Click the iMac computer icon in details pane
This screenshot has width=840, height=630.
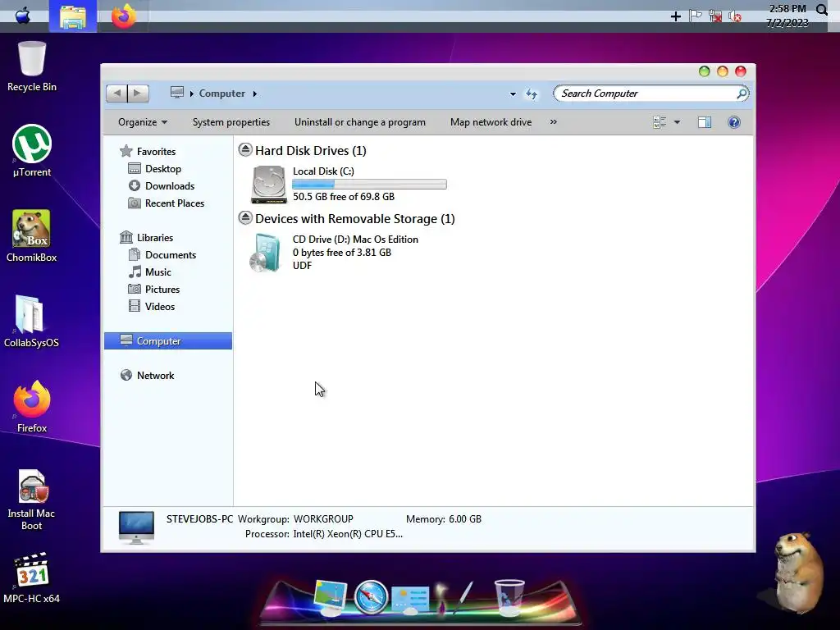pos(136,527)
